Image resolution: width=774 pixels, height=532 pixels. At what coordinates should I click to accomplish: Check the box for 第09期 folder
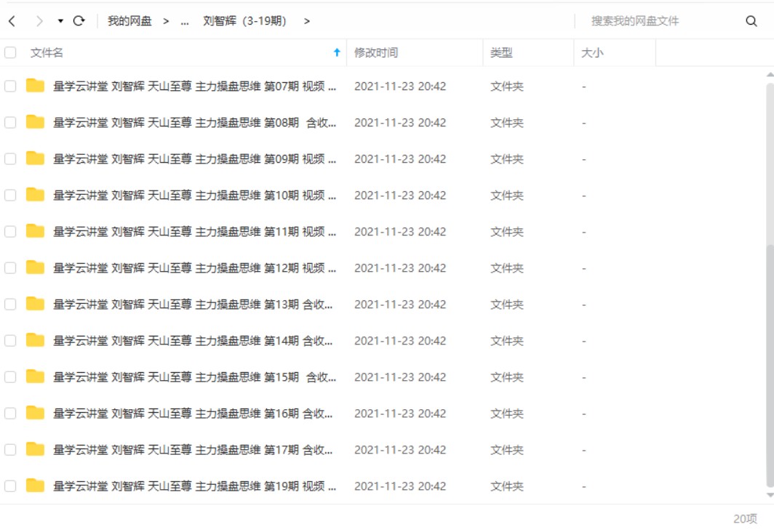click(x=10, y=159)
